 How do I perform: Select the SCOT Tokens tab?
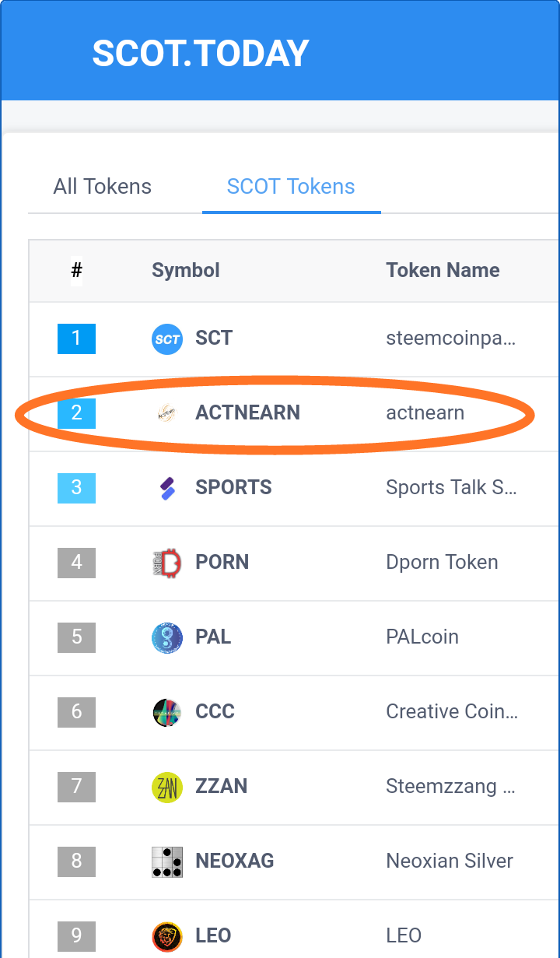291,186
